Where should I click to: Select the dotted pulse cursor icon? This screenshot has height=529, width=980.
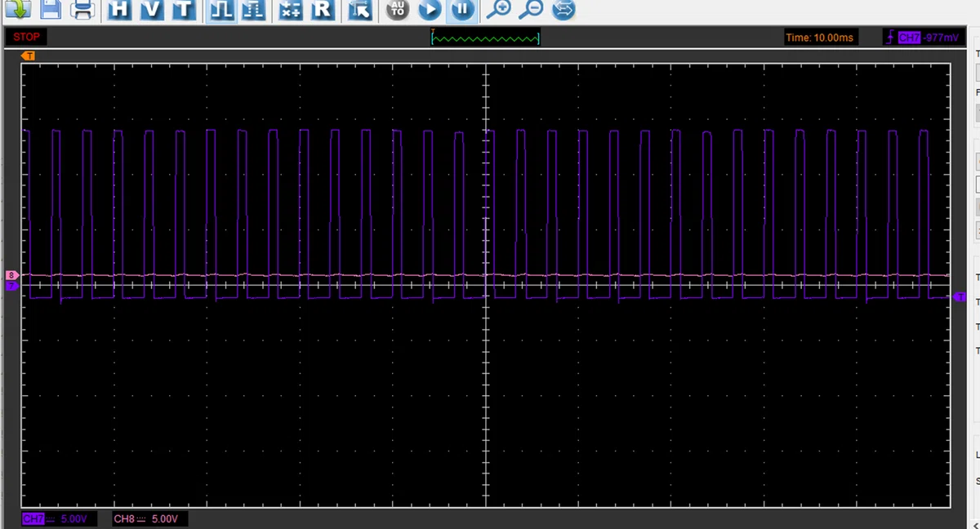pos(253,10)
